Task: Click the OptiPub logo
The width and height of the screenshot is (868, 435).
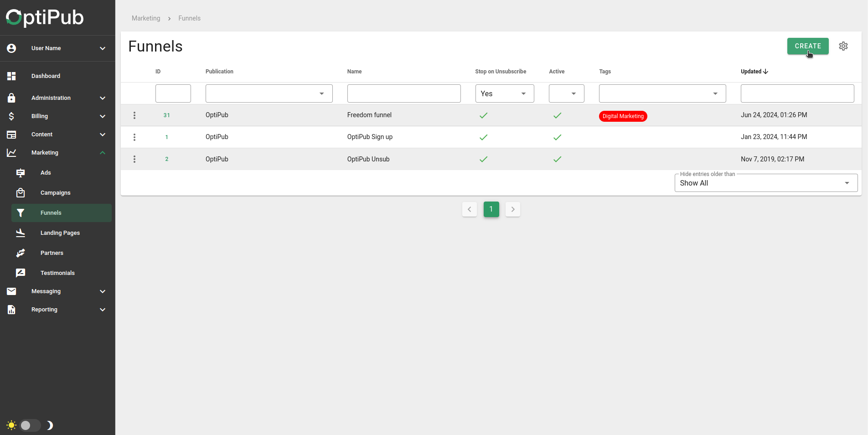Action: click(x=45, y=17)
